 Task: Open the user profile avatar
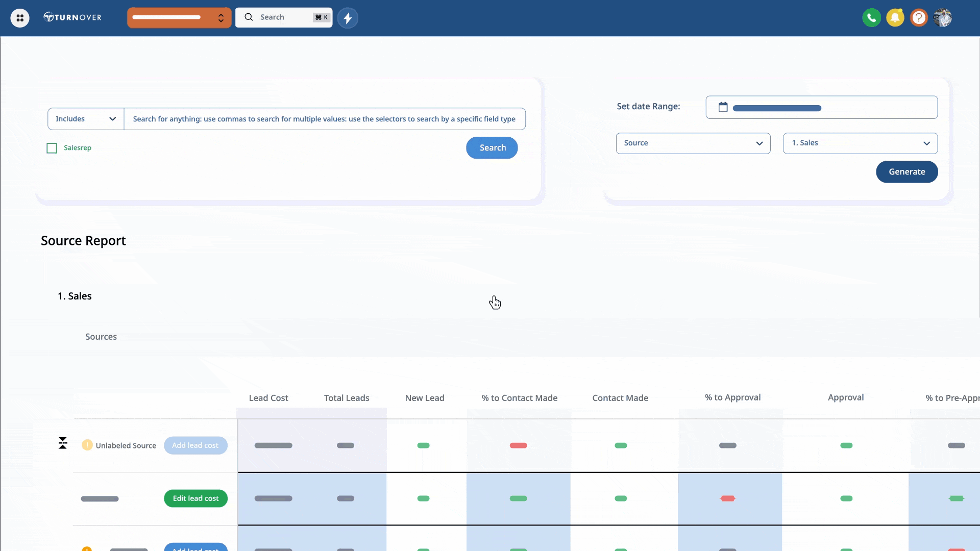(942, 18)
